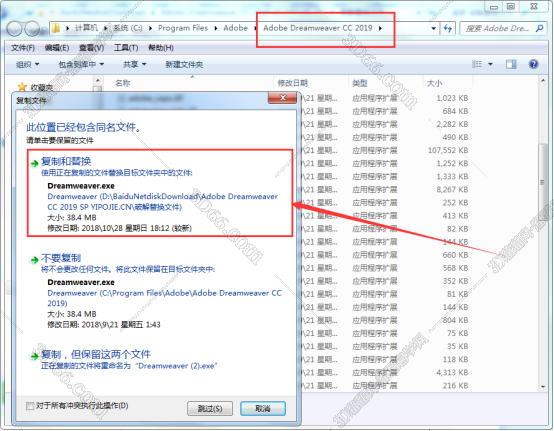Toggle the preview pane icon
This screenshot has height=431, width=554.
[511, 64]
